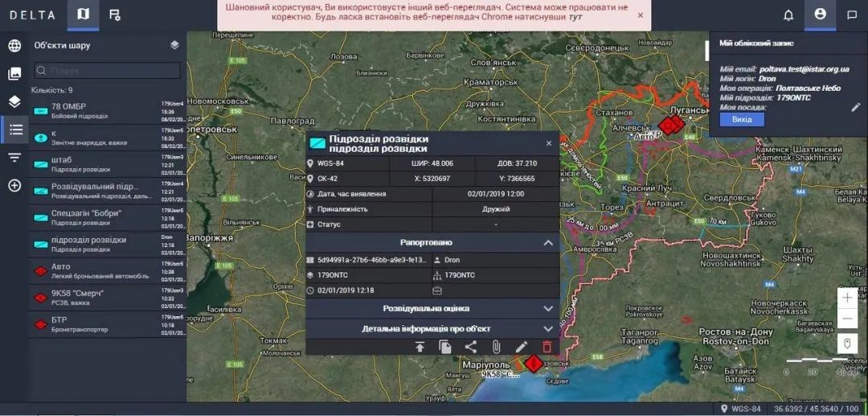Open the globe icon in left sidebar
The image size is (868, 416).
click(14, 46)
